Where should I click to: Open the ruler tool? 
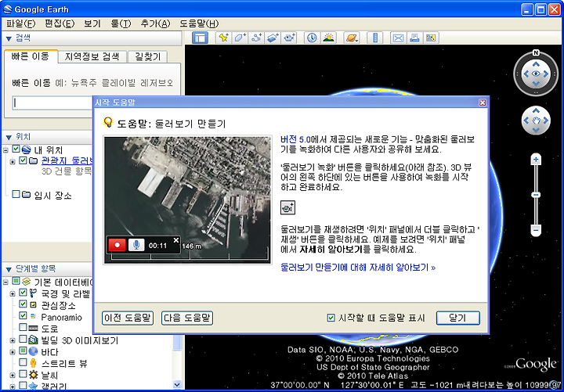[x=374, y=38]
